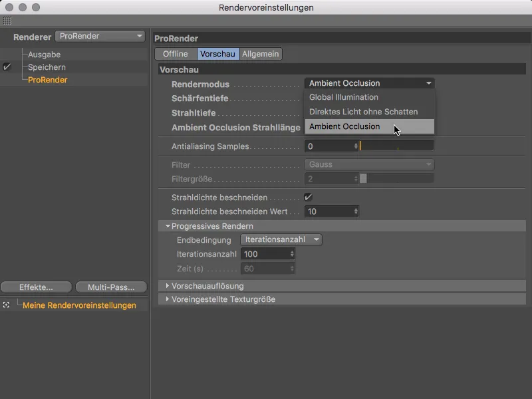
Task: Open the Endbedingung Iterationsanzahl dropdown
Action: coord(281,239)
